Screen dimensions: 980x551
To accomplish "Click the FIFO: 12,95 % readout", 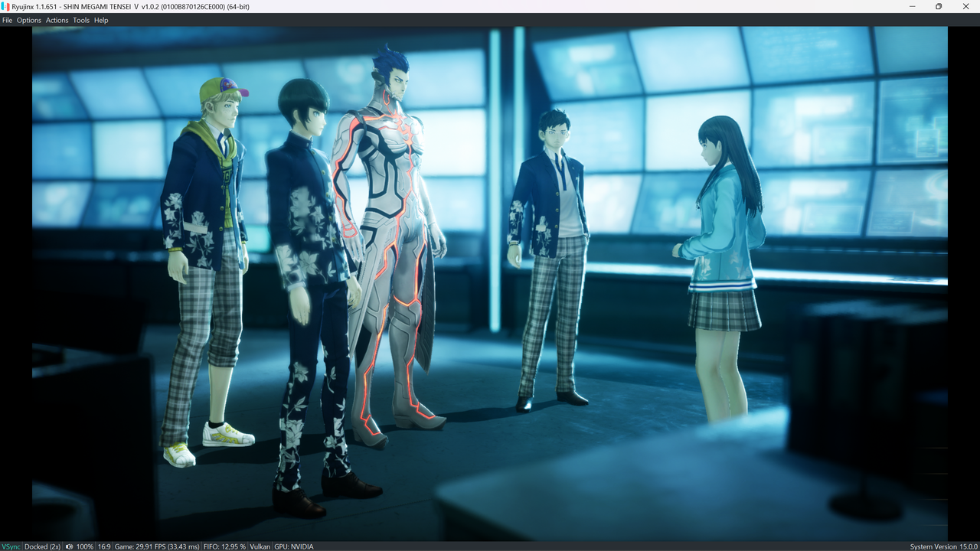I will (x=225, y=546).
